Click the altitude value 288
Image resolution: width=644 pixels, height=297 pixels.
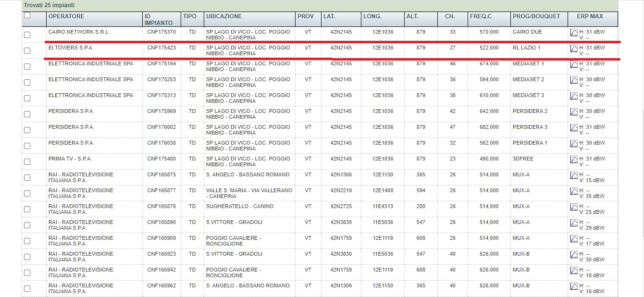coord(421,206)
